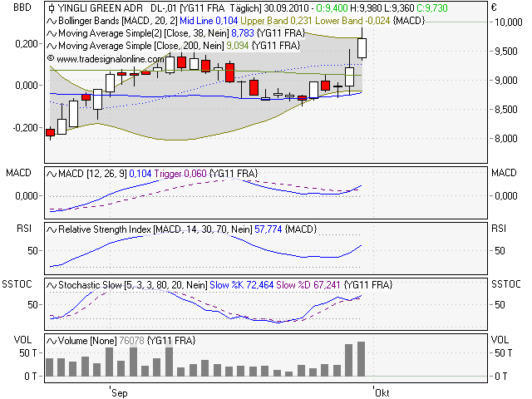Click the -0,200 tick on the BBD axis
Image resolution: width=532 pixels, height=399 pixels.
26,128
